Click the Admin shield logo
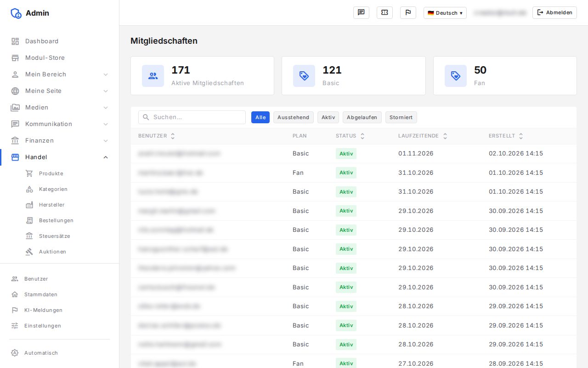Viewport: 588px width, 368px height. tap(16, 13)
